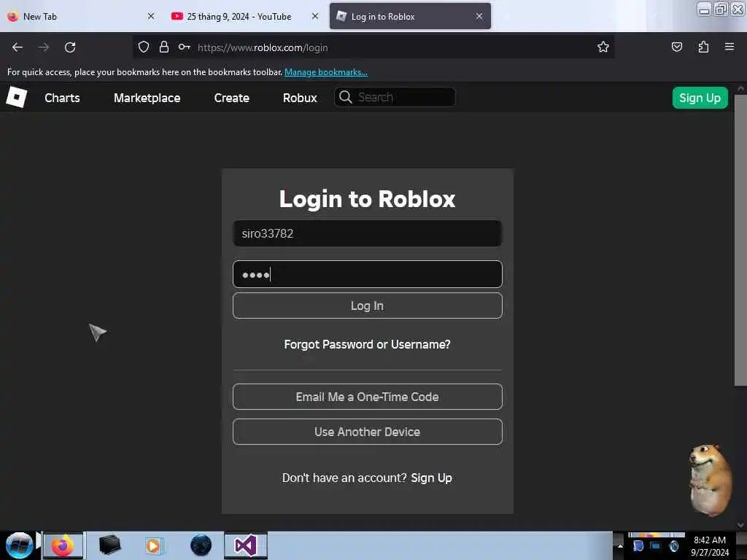Click the Log In button
747x560 pixels.
pos(368,306)
